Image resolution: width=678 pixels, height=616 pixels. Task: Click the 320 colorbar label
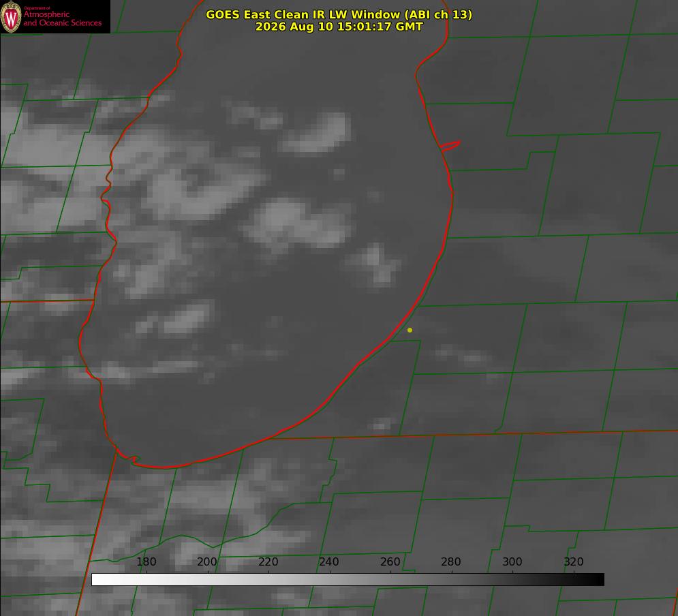(574, 561)
